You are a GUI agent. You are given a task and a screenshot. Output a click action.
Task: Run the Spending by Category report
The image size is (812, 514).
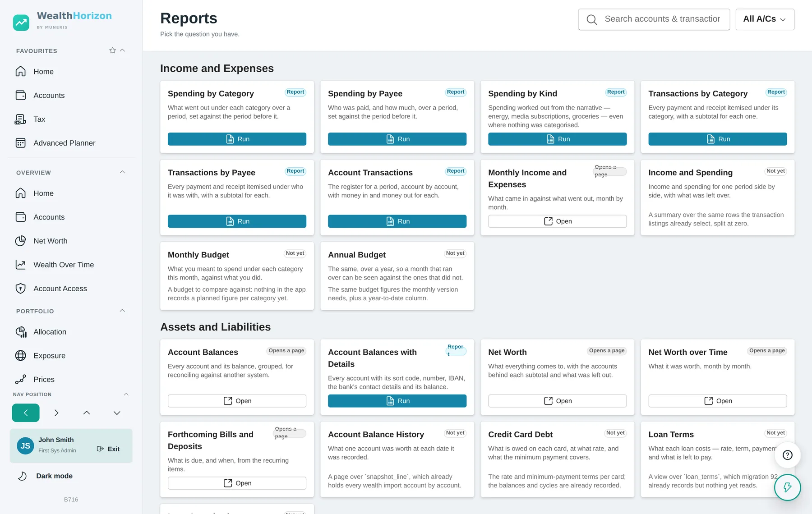click(x=237, y=139)
